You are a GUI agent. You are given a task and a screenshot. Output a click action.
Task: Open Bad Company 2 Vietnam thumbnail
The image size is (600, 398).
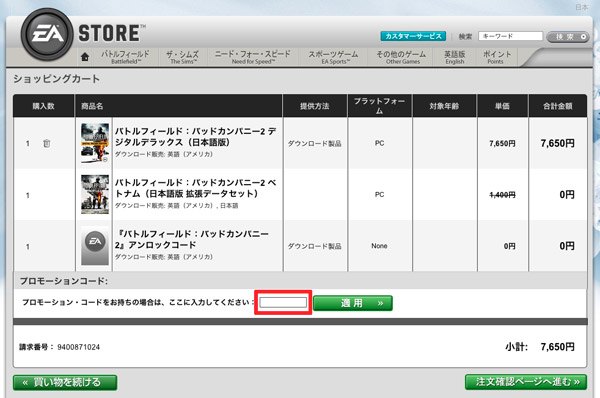point(95,194)
